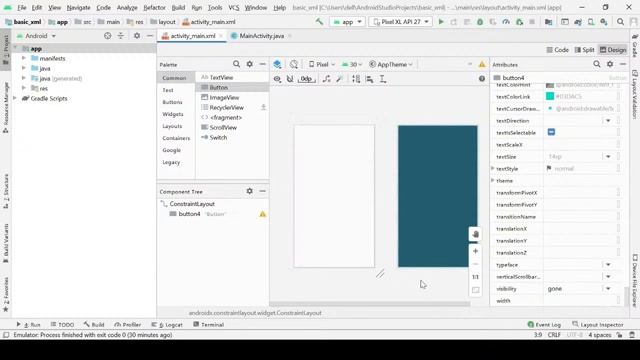Click the Infer Constraints magic wand

340,79
